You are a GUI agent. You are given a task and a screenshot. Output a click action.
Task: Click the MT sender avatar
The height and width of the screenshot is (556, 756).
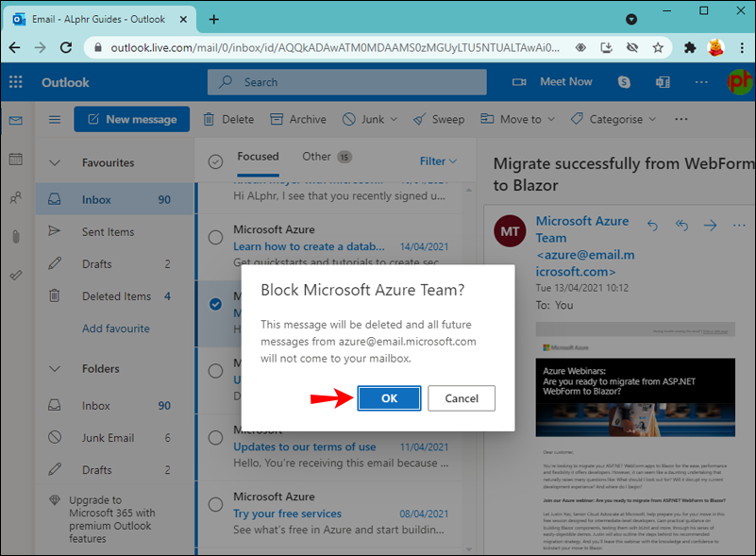(510, 231)
